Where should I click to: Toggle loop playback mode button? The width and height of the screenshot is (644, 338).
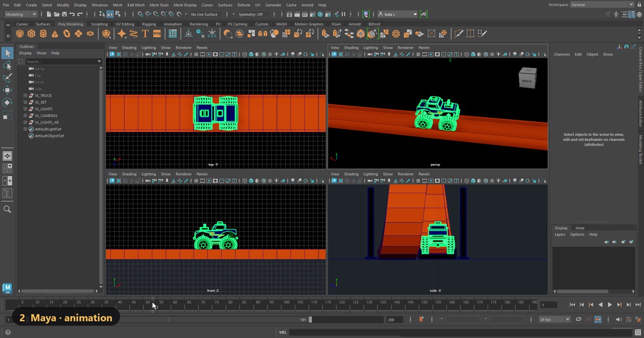click(579, 319)
